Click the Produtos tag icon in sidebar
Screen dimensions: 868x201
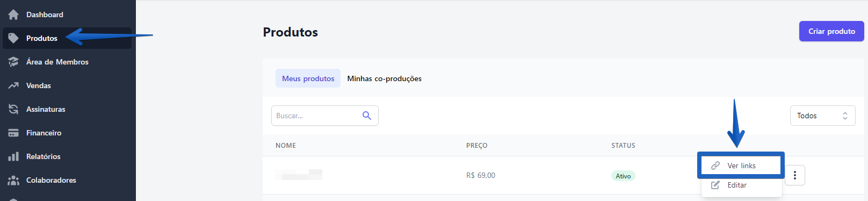tap(13, 38)
